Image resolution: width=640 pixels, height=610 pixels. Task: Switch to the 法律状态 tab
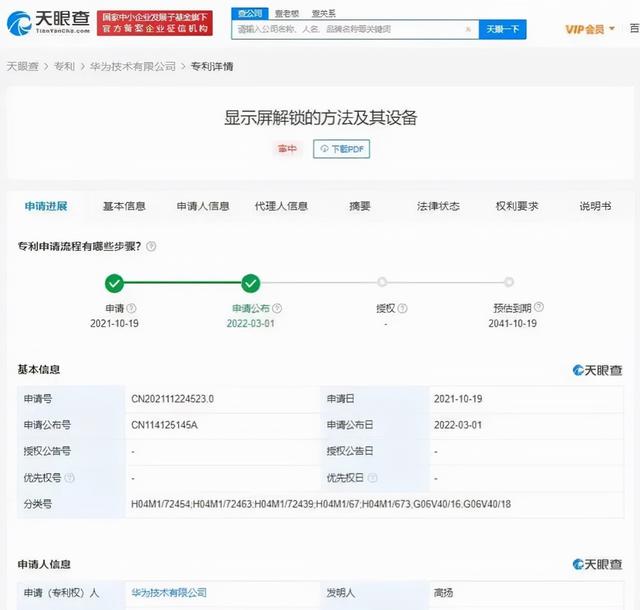coord(438,206)
